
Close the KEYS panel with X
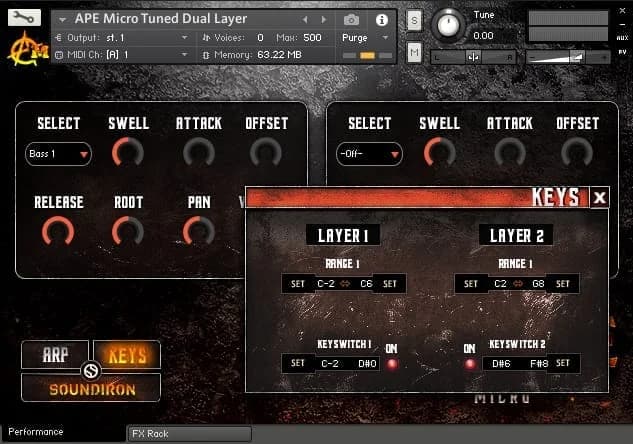click(x=599, y=197)
